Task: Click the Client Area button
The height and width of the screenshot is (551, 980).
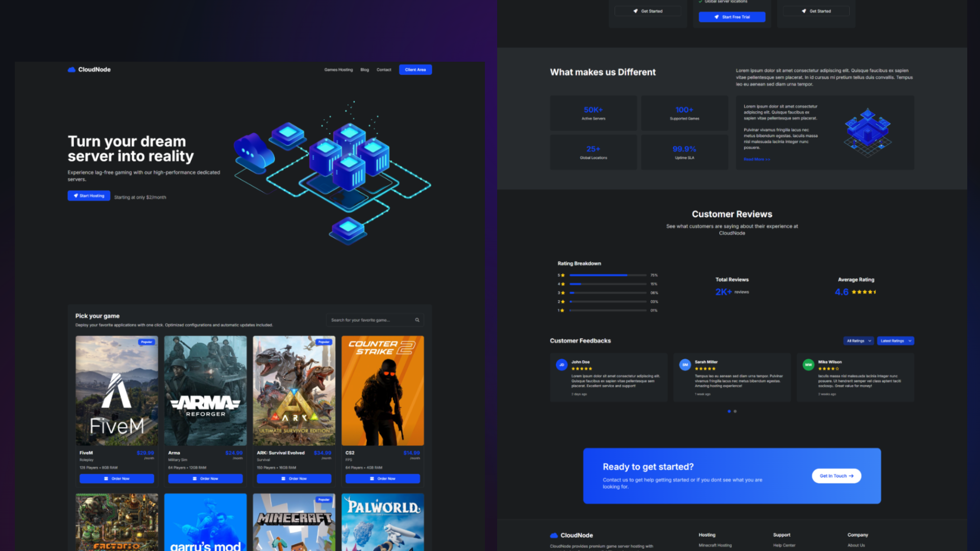Action: (x=415, y=70)
